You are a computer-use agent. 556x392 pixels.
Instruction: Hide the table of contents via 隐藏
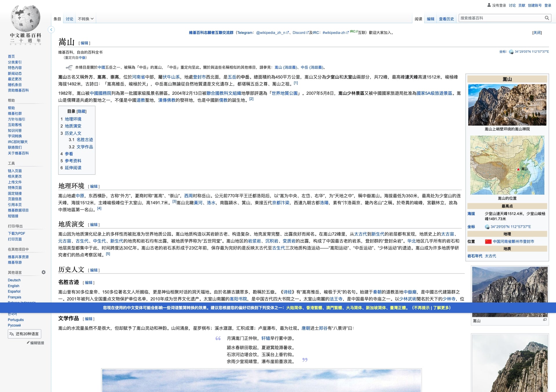82,111
